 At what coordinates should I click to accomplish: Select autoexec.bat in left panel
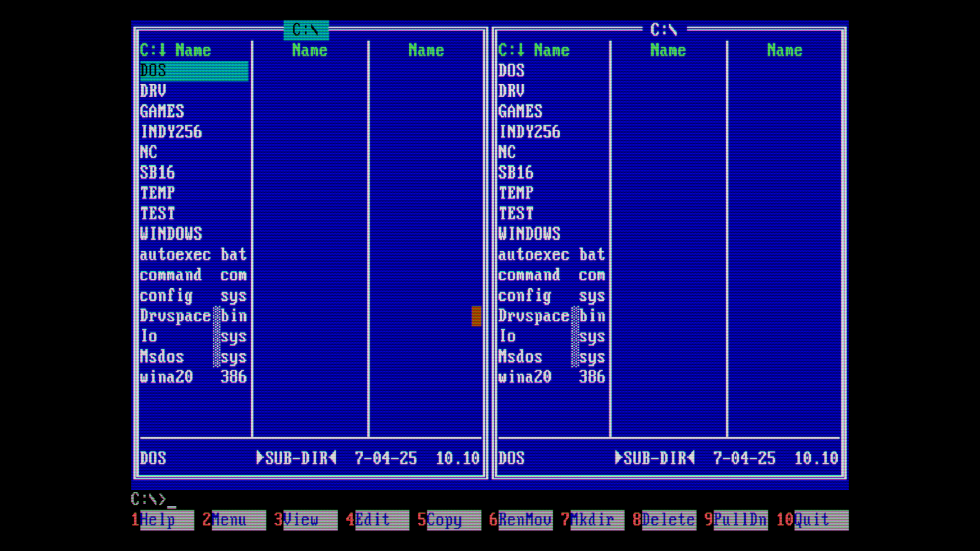[x=194, y=254]
